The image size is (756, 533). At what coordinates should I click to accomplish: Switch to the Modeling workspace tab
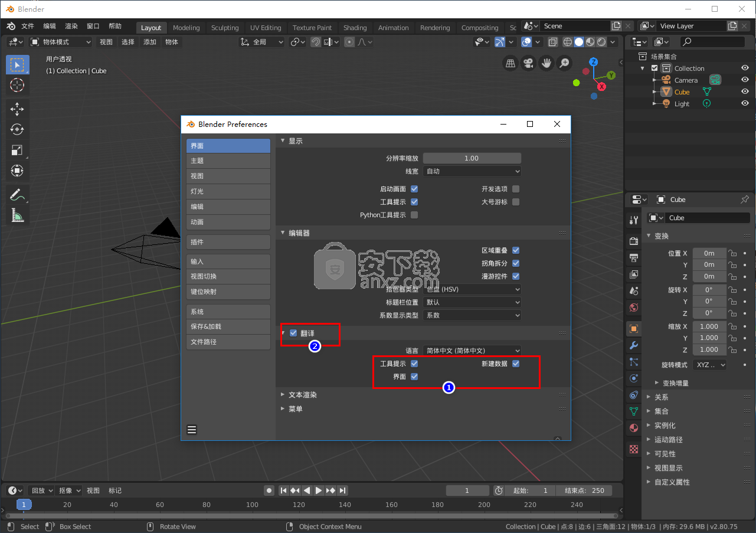pyautogui.click(x=186, y=28)
